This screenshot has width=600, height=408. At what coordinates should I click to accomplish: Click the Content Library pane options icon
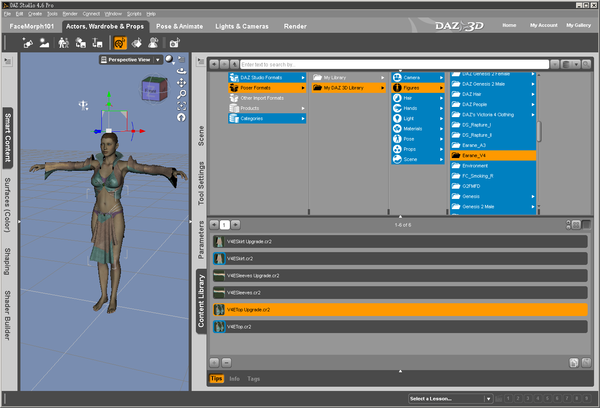coord(201,61)
